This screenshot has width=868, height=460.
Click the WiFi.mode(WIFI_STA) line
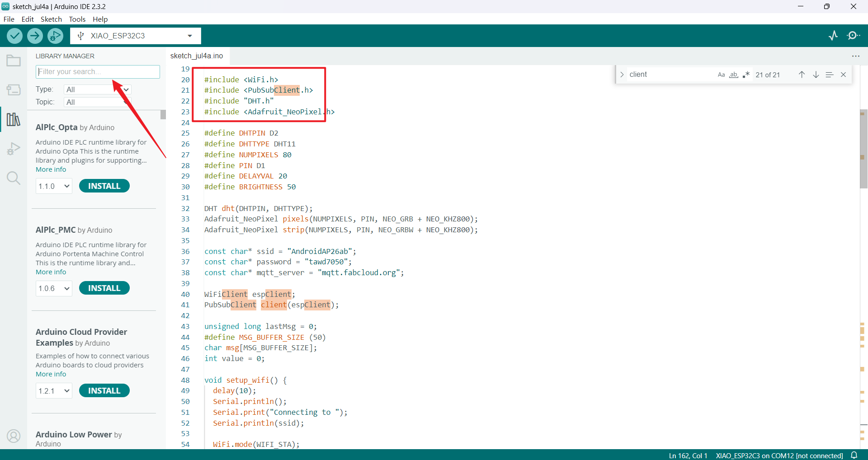pyautogui.click(x=256, y=445)
